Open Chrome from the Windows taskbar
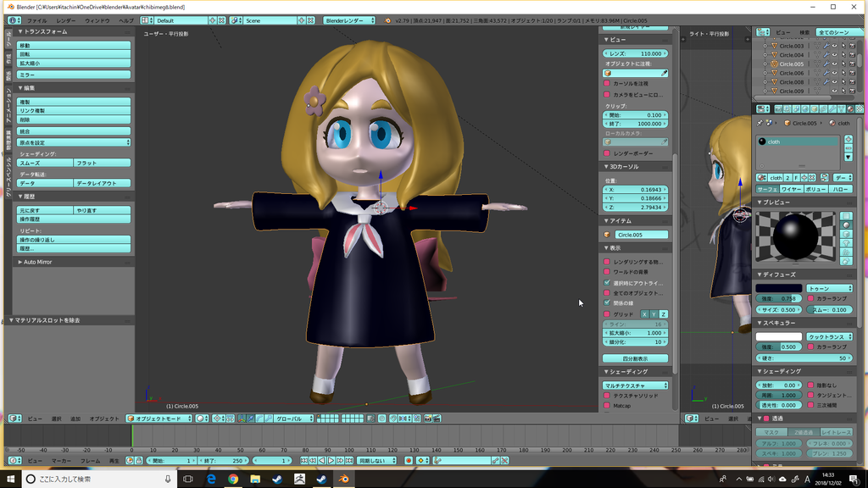Viewport: 868px width, 488px height. pyautogui.click(x=233, y=480)
